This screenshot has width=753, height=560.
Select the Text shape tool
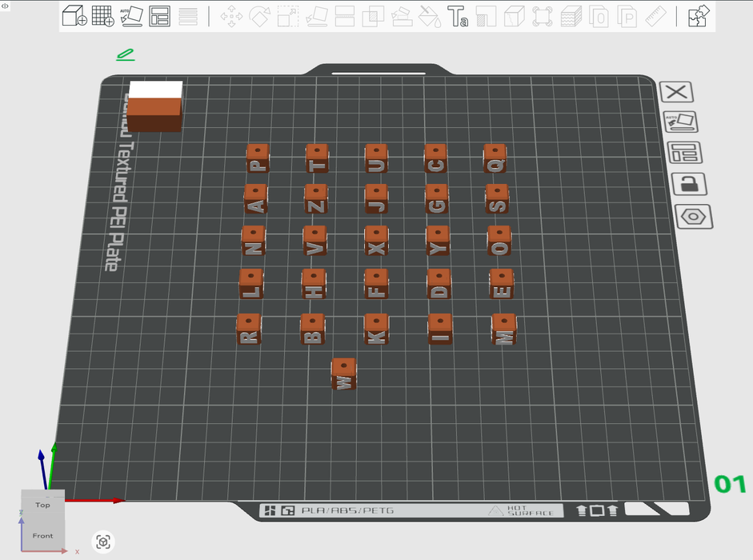point(458,16)
